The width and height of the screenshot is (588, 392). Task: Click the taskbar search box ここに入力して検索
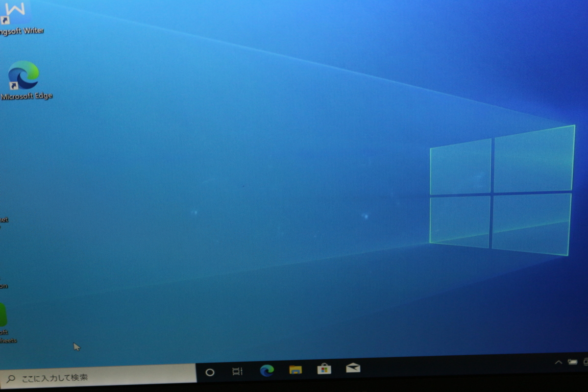[x=98, y=375]
